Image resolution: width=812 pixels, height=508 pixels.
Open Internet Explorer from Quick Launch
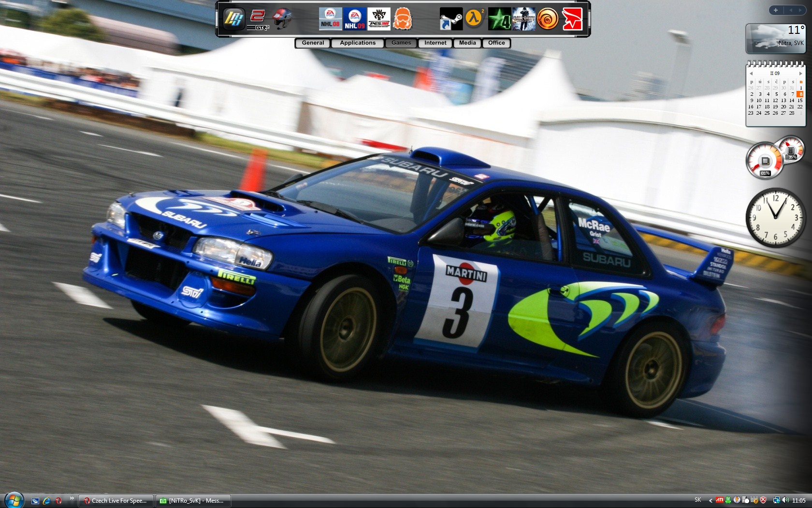click(46, 501)
